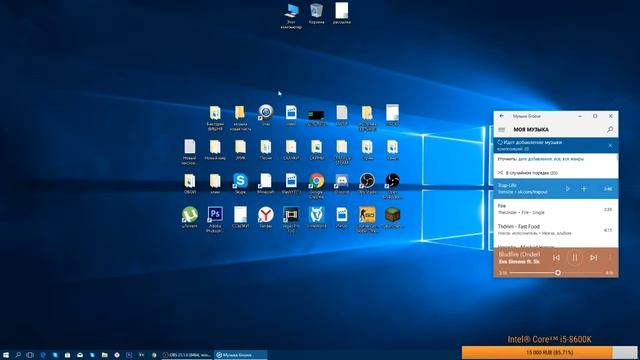Open the grass block game icon

392,217
